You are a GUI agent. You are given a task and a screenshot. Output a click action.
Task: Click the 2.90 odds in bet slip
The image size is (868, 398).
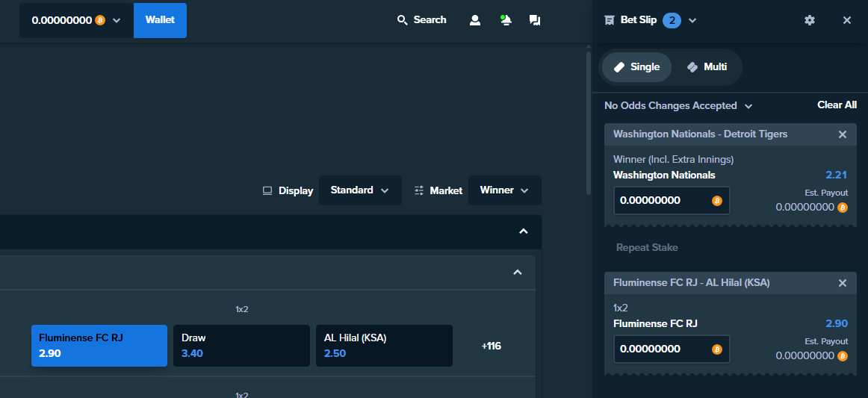pos(837,323)
